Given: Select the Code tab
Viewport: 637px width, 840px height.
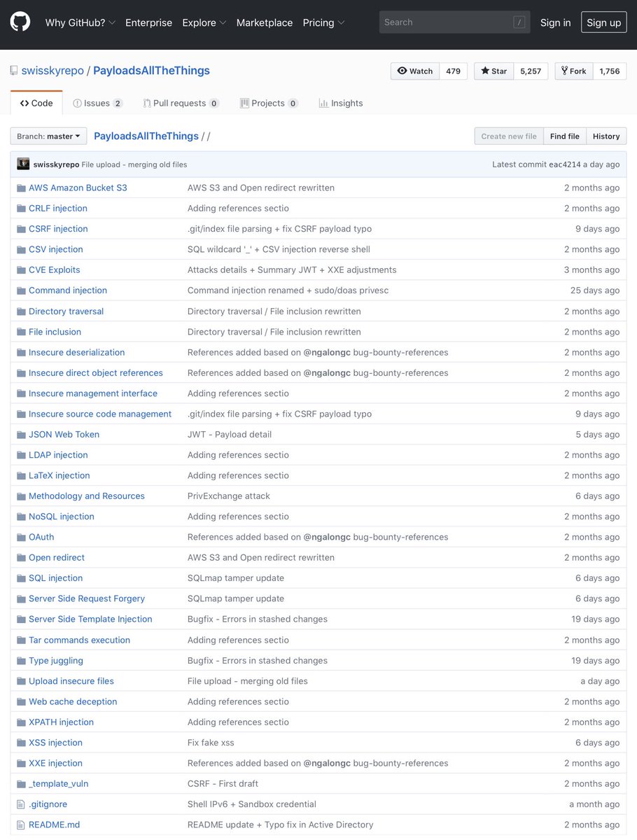Looking at the screenshot, I should coord(36,103).
